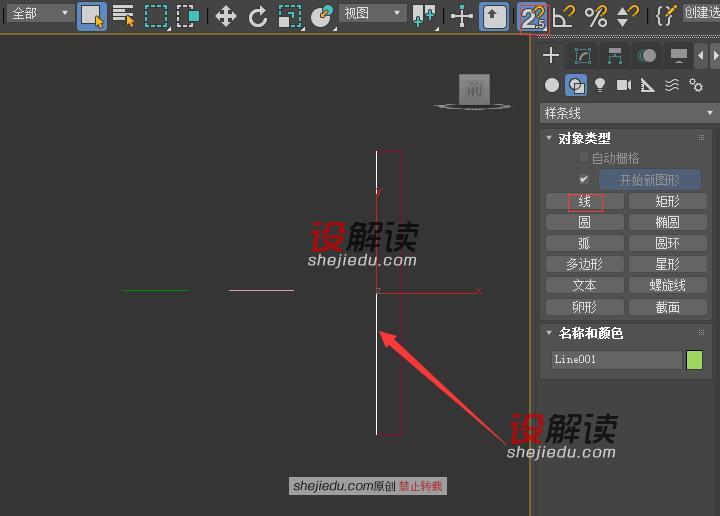Toggle Percent Snap
This screenshot has width=720, height=516.
[596, 17]
